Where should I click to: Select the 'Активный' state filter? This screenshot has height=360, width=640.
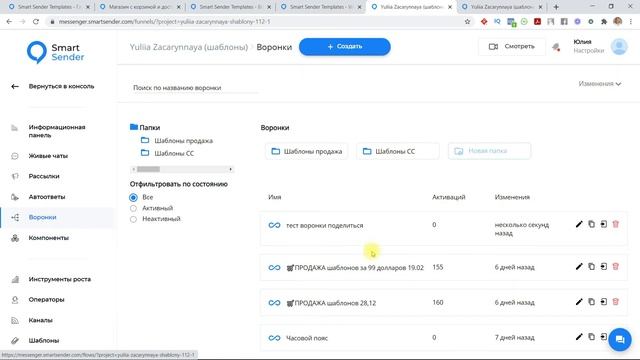click(x=133, y=208)
